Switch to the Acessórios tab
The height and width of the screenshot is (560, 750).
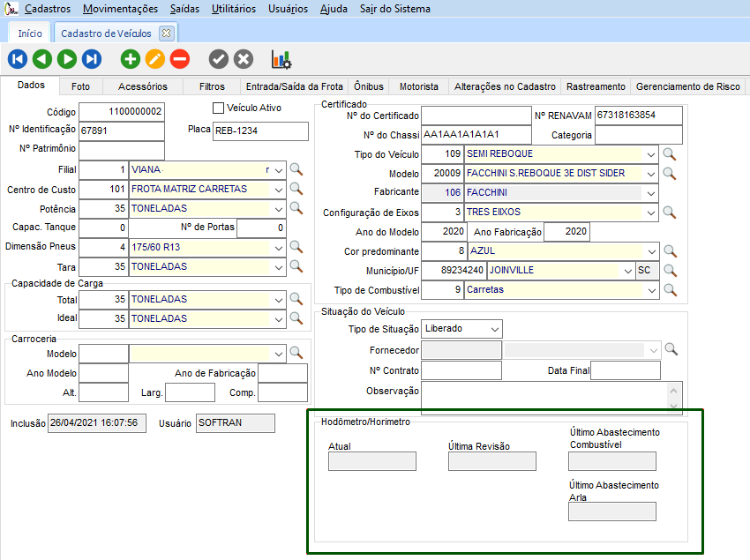(142, 86)
